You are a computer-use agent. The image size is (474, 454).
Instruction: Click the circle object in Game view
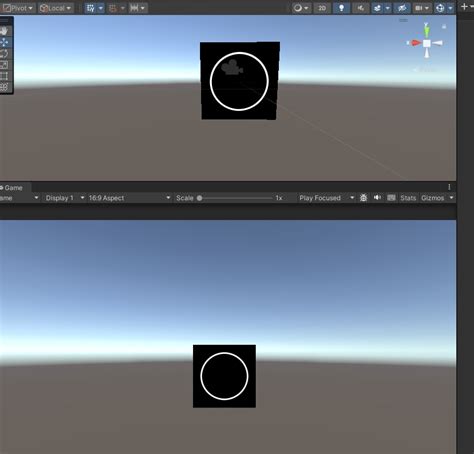(x=224, y=376)
